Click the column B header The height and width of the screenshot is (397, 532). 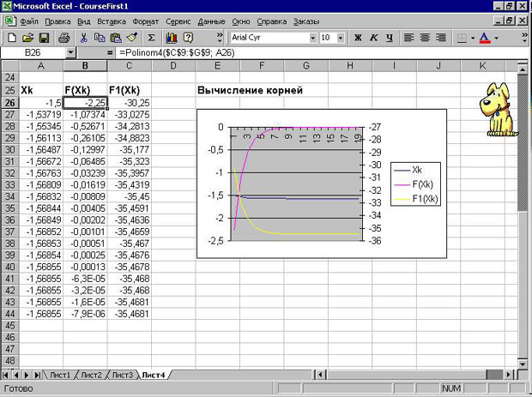85,66
